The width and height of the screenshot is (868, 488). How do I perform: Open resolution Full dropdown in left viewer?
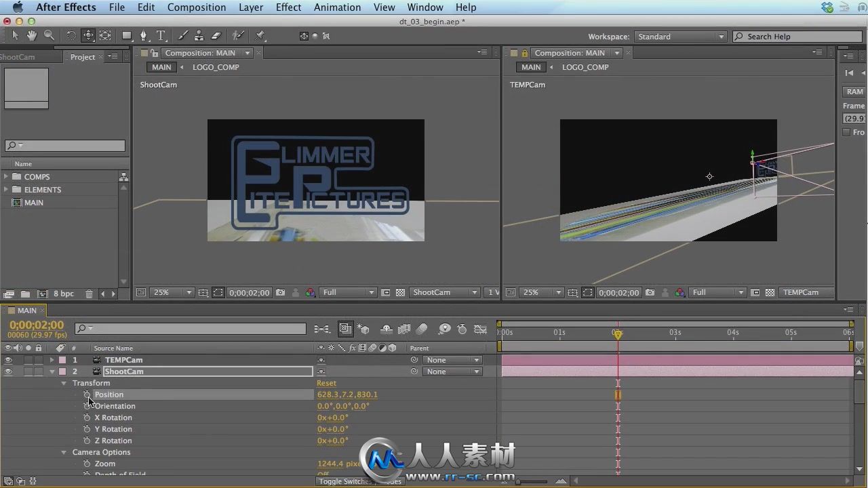click(348, 293)
